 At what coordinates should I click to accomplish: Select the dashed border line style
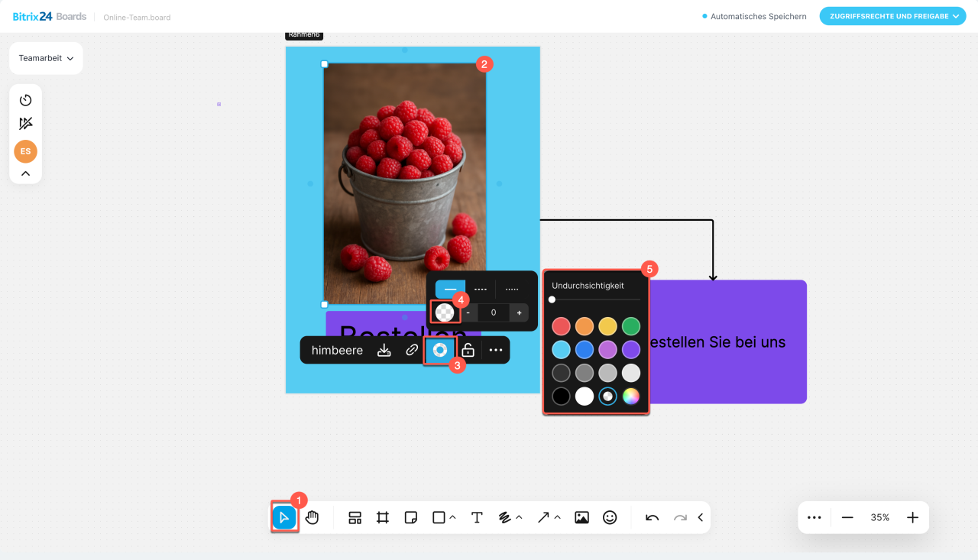click(x=481, y=290)
